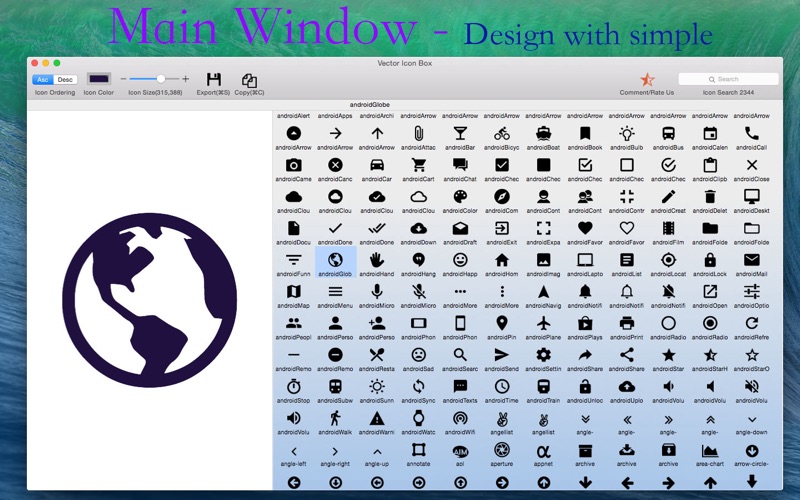The height and width of the screenshot is (500, 800).
Task: Increase icon size with plus button
Action: [x=186, y=79]
